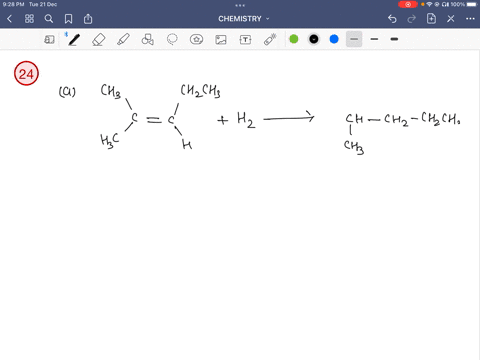Activate the Laser pointer tool
480x360 pixels.
point(270,39)
